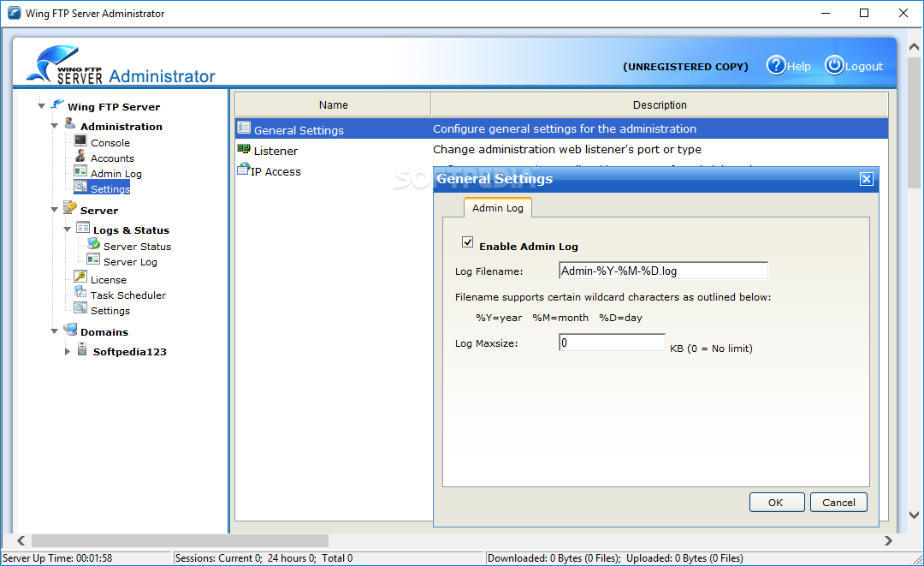Click the Wing FTP Server root icon
This screenshot has width=924, height=566.
pyautogui.click(x=58, y=104)
